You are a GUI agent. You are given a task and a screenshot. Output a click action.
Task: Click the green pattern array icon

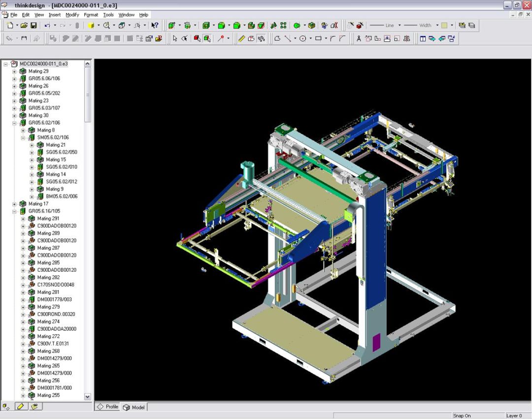click(x=283, y=26)
